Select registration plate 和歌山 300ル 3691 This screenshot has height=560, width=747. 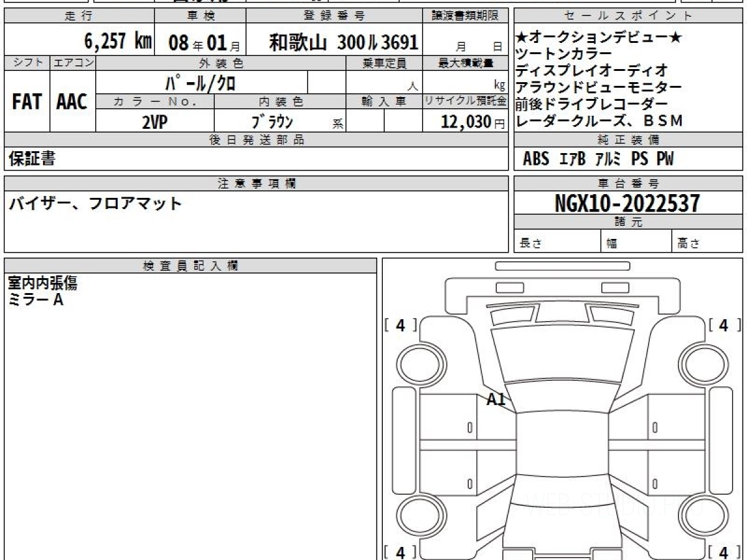pyautogui.click(x=343, y=42)
